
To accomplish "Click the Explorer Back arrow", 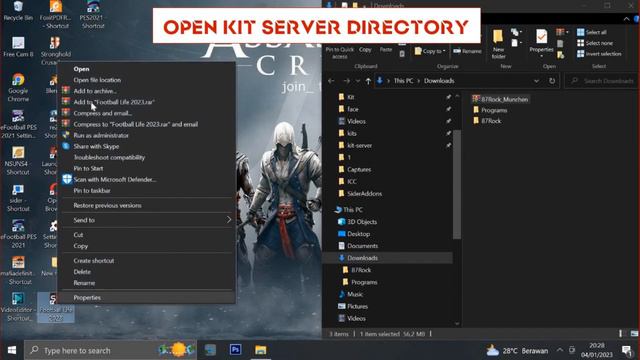I will coord(331,81).
